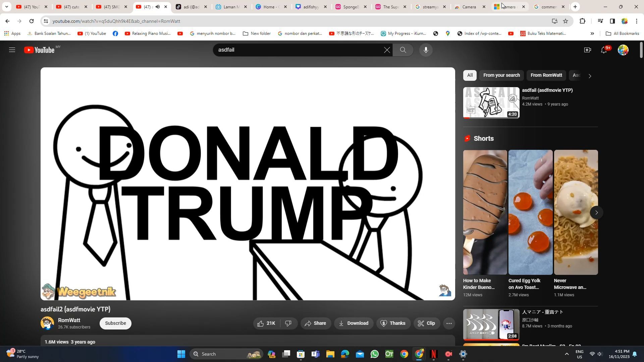Open the Create video menu
The width and height of the screenshot is (644, 362).
pyautogui.click(x=587, y=50)
